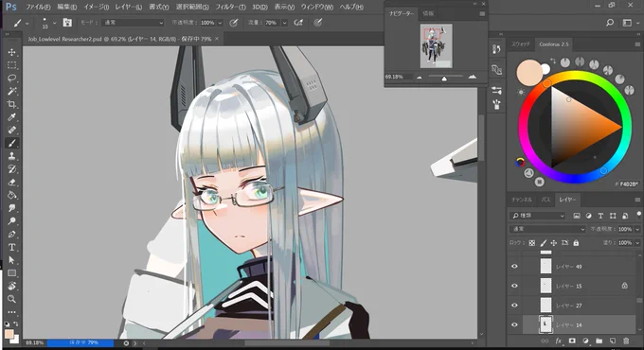Viewport: 644px width, 350px height.
Task: Select the Rectangular Marquee tool
Action: tap(11, 65)
